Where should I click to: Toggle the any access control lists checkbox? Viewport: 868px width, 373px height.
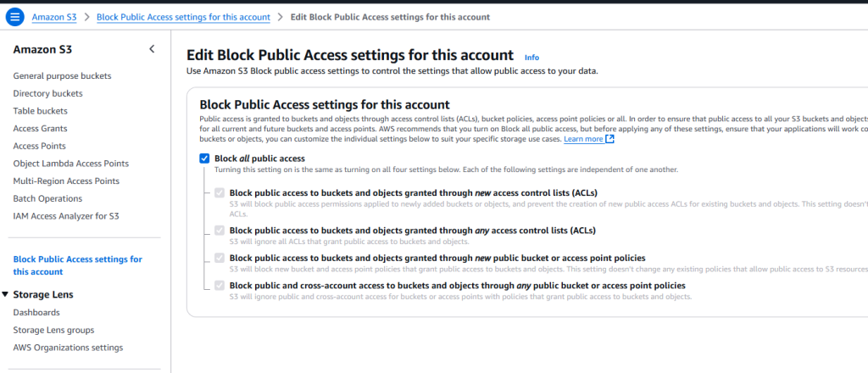click(220, 230)
